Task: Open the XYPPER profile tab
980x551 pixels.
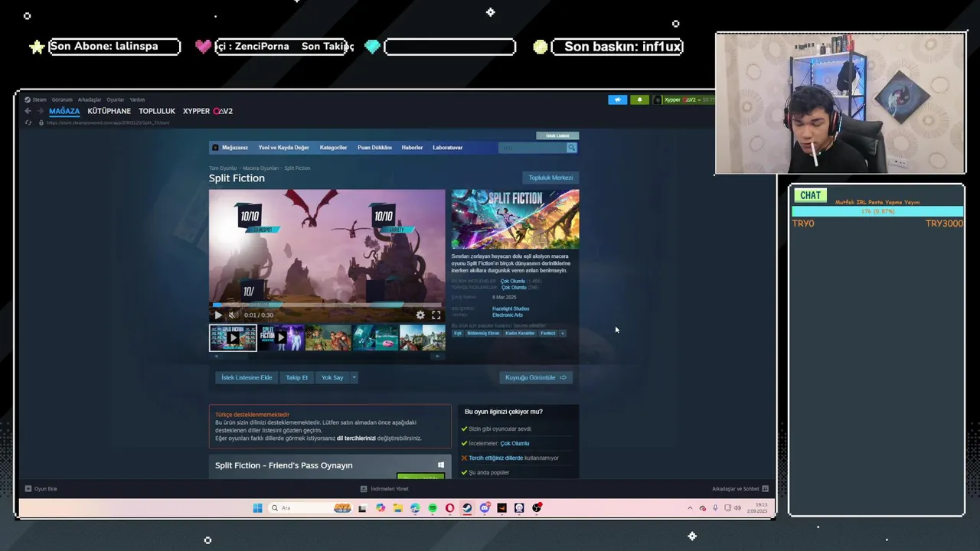Action: [x=207, y=111]
